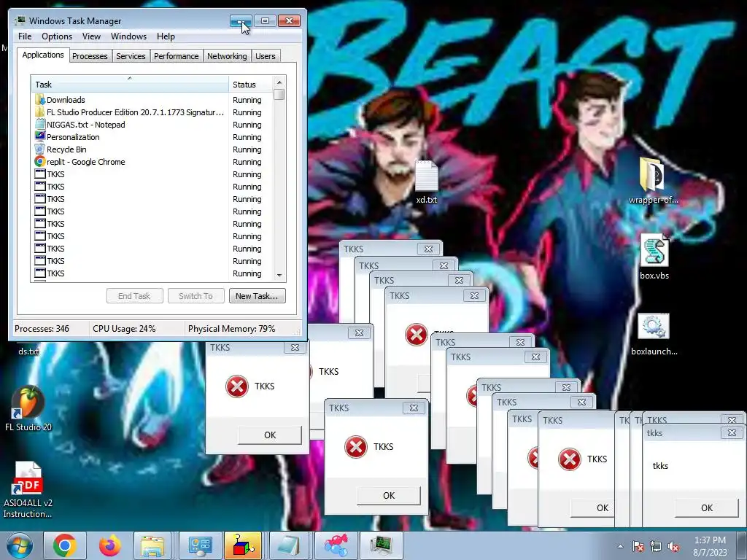
Task: Select the Downloads task row
Action: pyautogui.click(x=130, y=100)
